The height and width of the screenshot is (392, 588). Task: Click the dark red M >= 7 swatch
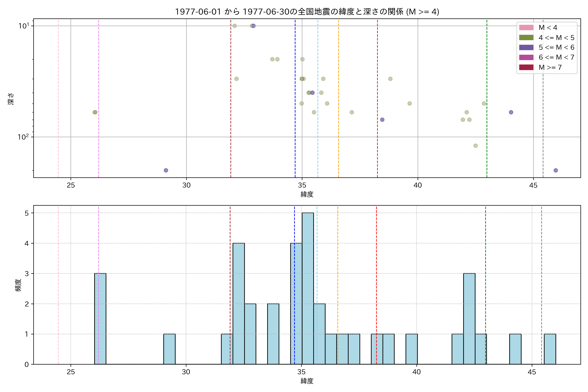pos(526,67)
